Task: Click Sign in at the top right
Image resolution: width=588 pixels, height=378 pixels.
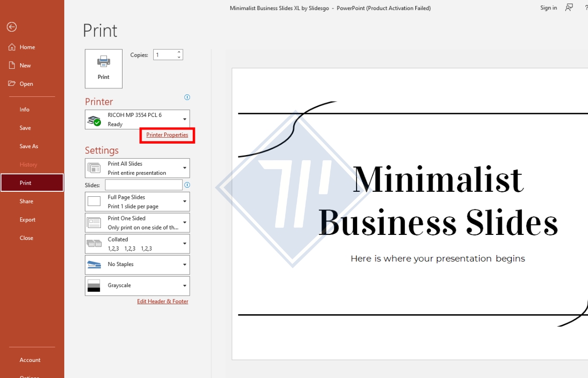Action: pyautogui.click(x=548, y=8)
